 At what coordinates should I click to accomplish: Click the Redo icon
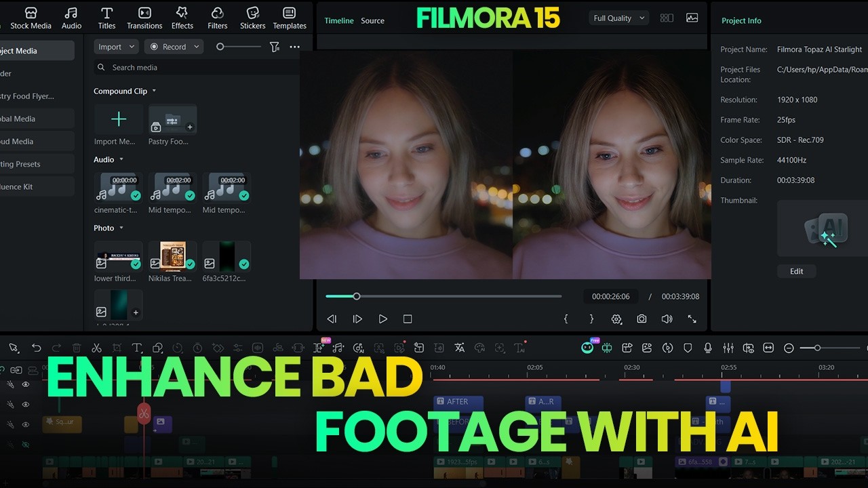tap(57, 348)
